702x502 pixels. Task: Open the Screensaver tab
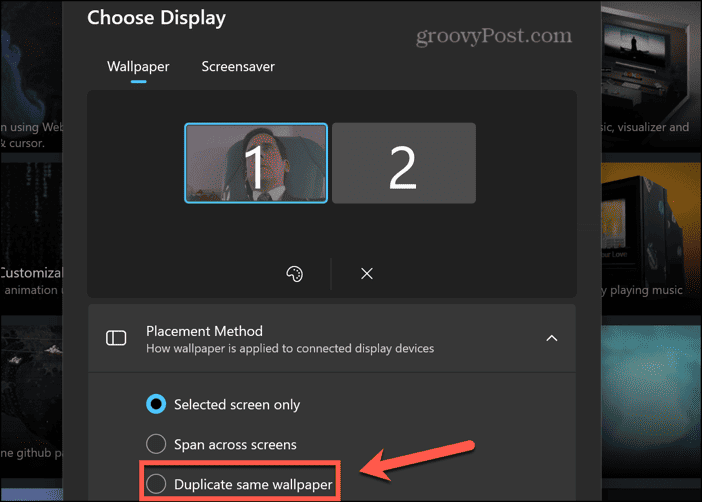[238, 67]
